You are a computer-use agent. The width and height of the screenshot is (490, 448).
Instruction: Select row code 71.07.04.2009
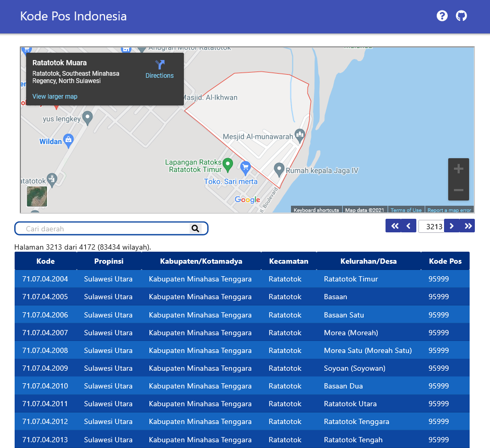click(45, 368)
